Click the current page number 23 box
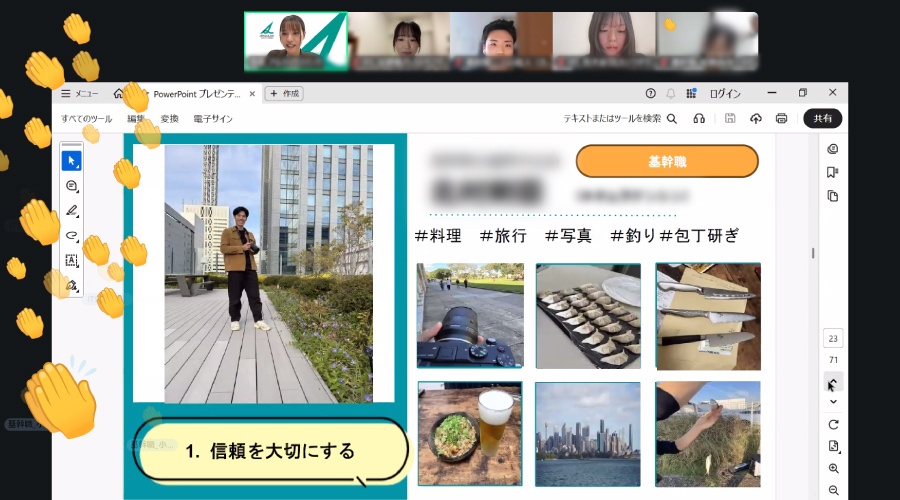This screenshot has width=900, height=500. (833, 339)
